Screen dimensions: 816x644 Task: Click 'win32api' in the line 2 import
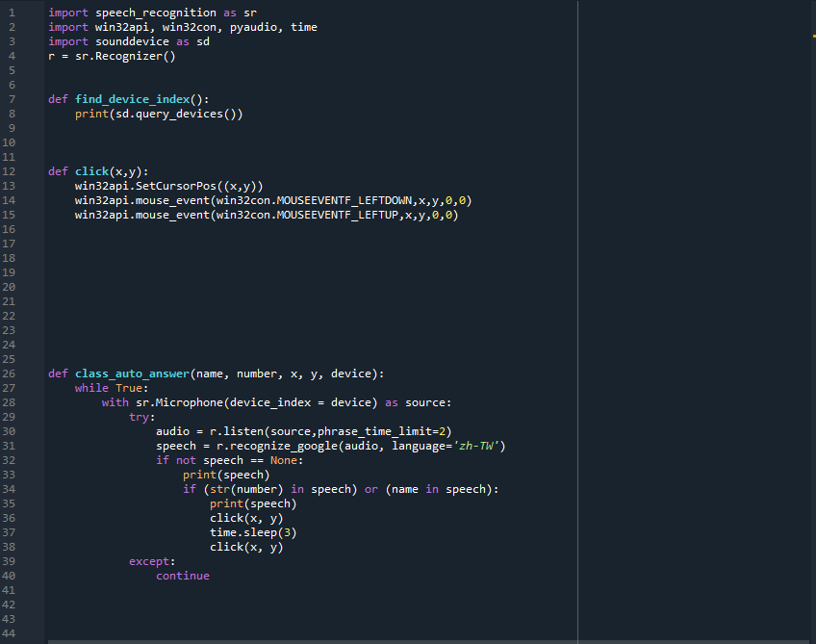click(122, 27)
